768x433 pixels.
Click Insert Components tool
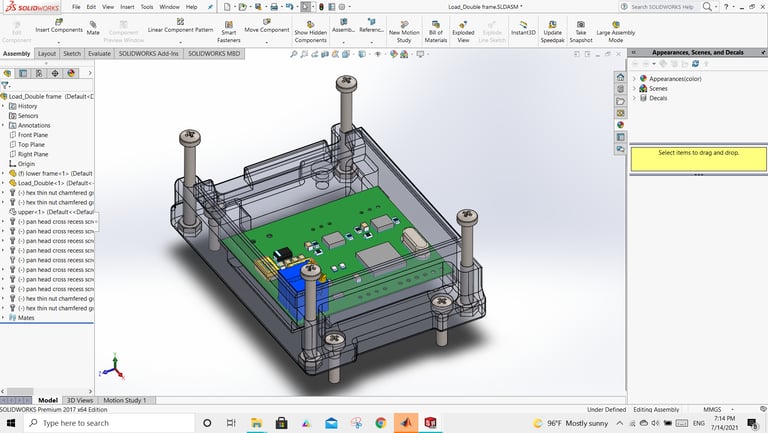59,25
